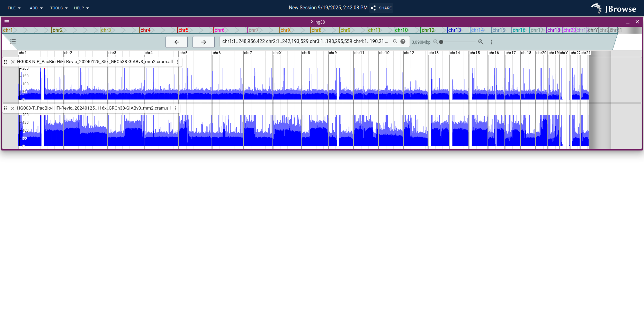Pan right with the forward arrow button
The width and height of the screenshot is (644, 319).
(204, 42)
